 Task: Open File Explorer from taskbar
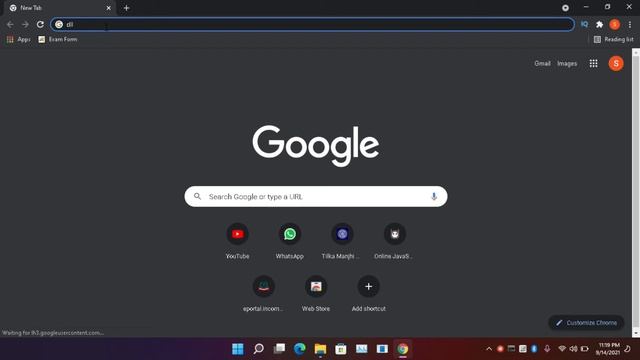[320, 349]
